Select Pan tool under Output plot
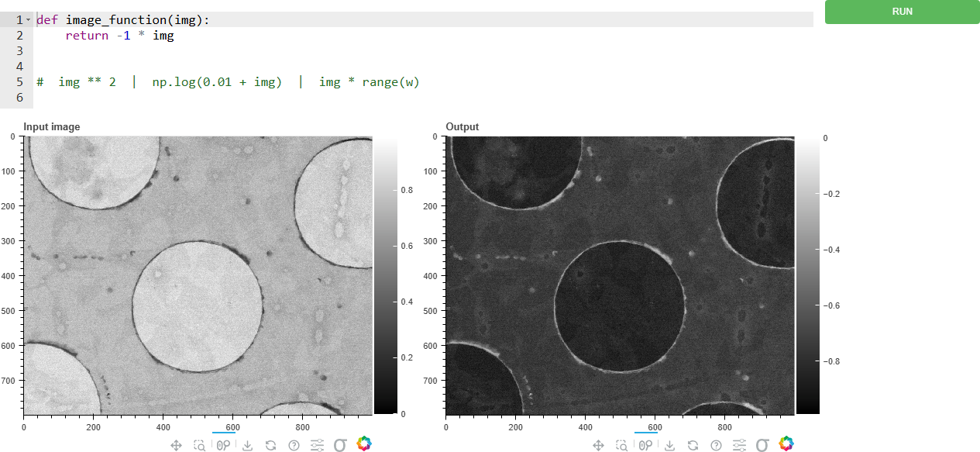The height and width of the screenshot is (452, 980). click(598, 445)
